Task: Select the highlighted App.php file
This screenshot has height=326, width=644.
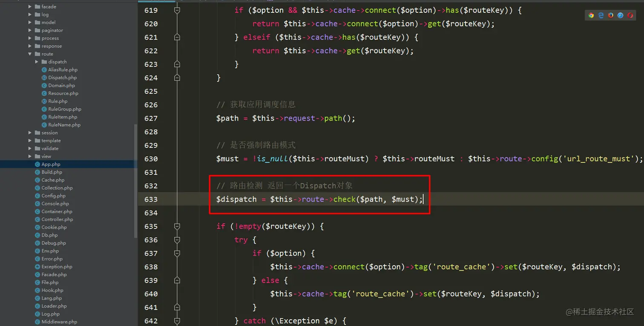Action: [51, 164]
